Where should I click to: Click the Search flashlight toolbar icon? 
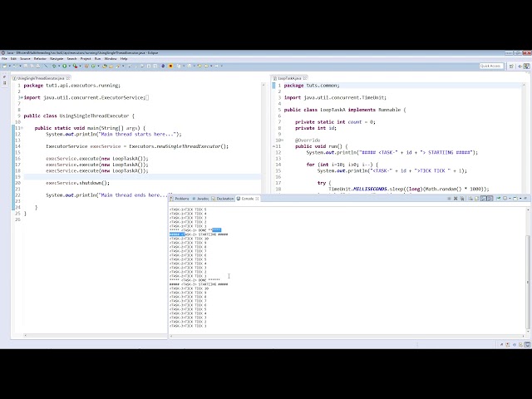[117, 66]
